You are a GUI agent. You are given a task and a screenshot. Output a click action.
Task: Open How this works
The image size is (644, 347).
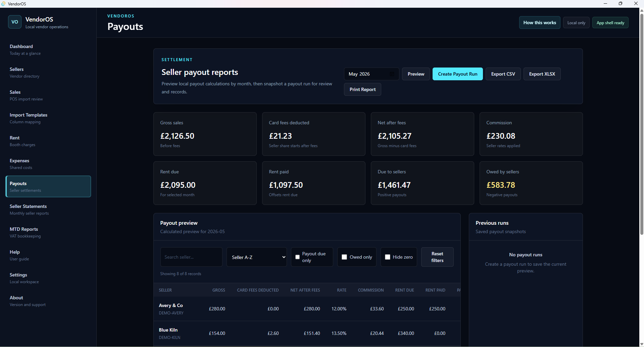pyautogui.click(x=540, y=23)
